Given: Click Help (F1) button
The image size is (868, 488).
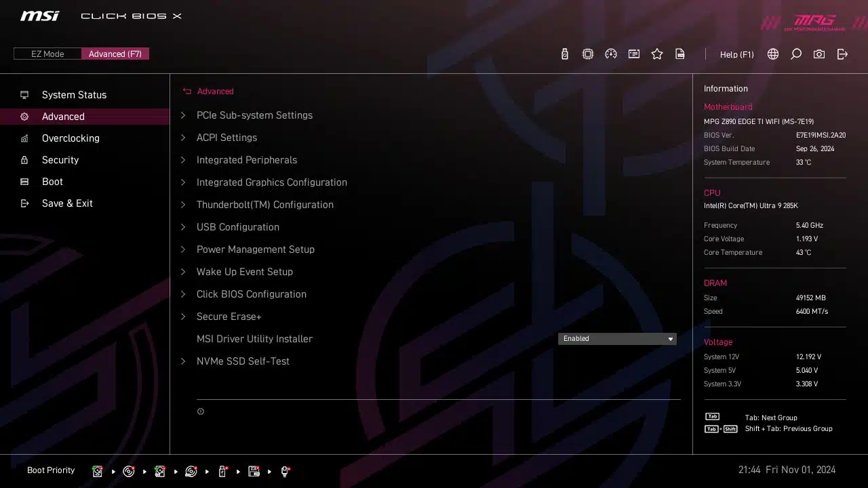Looking at the screenshot, I should [736, 54].
